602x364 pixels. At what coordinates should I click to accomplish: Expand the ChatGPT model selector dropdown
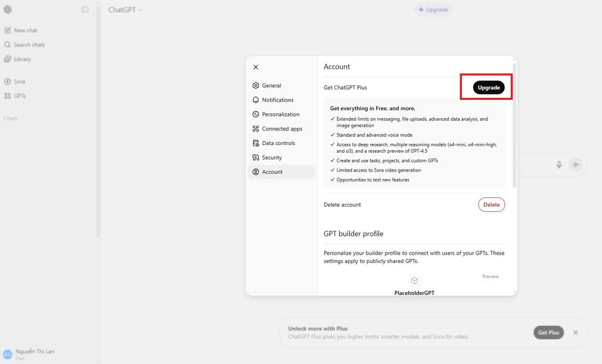tap(125, 10)
